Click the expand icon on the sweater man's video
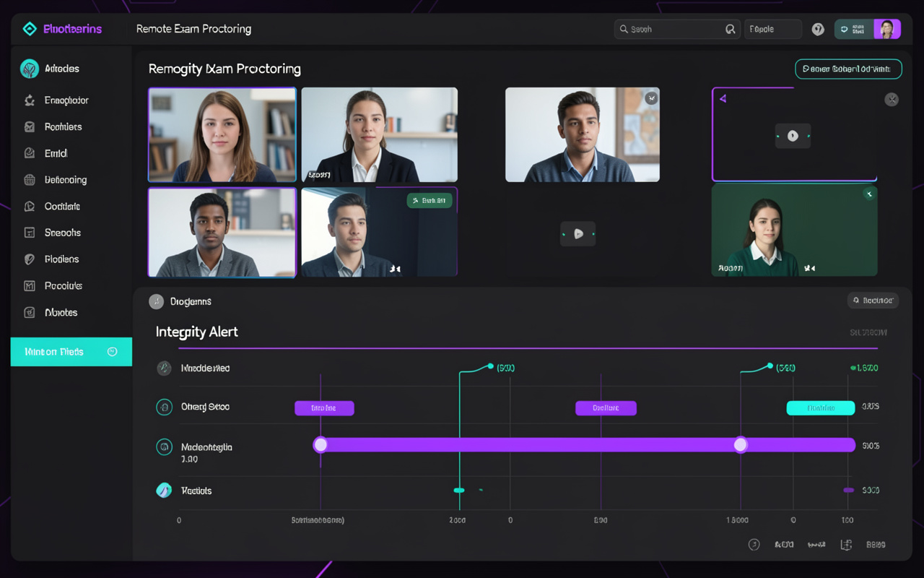Screen dimensions: 924x578 [651, 97]
